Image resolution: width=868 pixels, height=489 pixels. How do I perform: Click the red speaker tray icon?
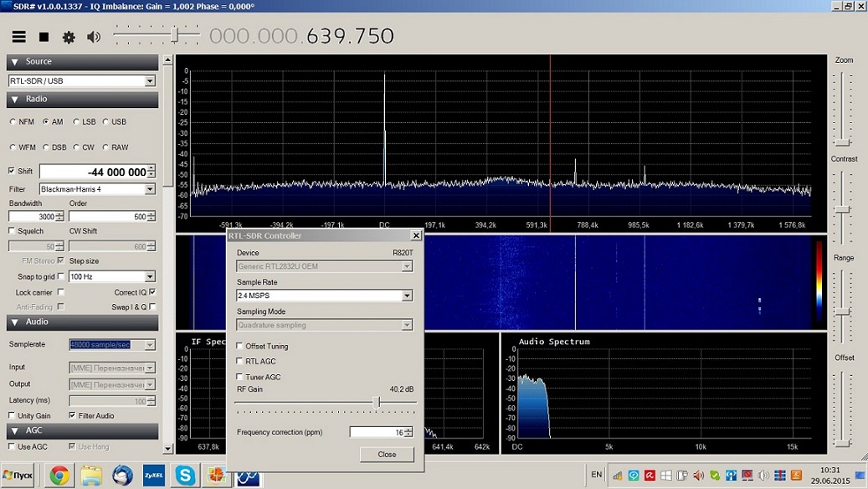[699, 475]
